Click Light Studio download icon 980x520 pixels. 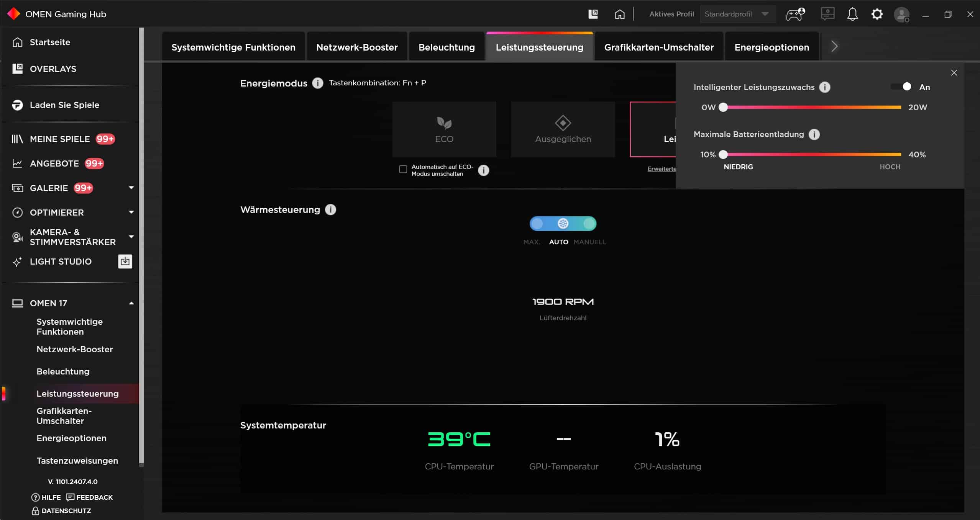(125, 262)
